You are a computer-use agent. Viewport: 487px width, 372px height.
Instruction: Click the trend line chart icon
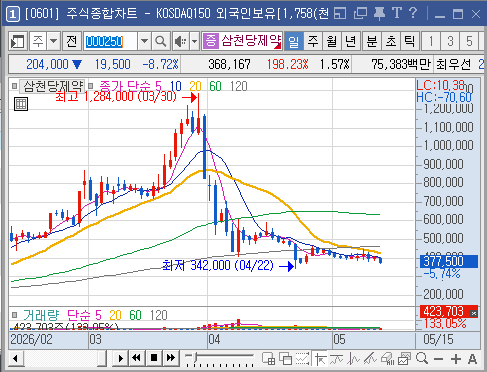(x=337, y=359)
